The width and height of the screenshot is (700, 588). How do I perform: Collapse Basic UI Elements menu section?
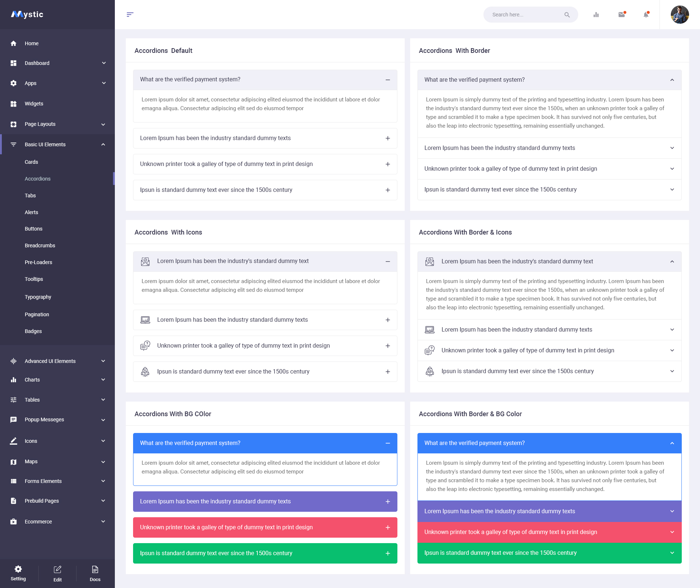[x=103, y=144]
